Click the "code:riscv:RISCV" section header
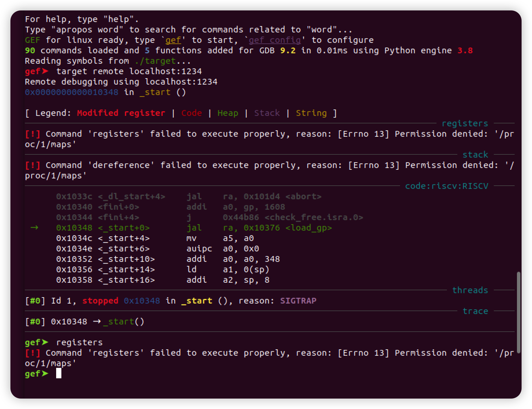This screenshot has height=409, width=532. 447,186
